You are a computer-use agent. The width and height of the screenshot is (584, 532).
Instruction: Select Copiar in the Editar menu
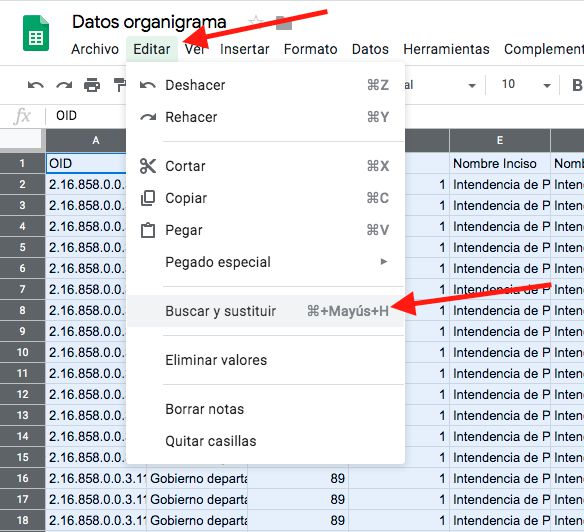tap(266, 198)
